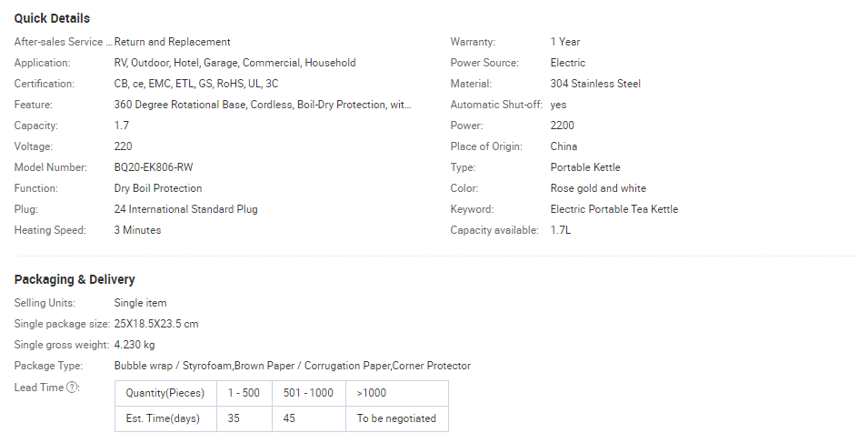Click the Electric Portable Tea Kettle keyword

click(614, 209)
